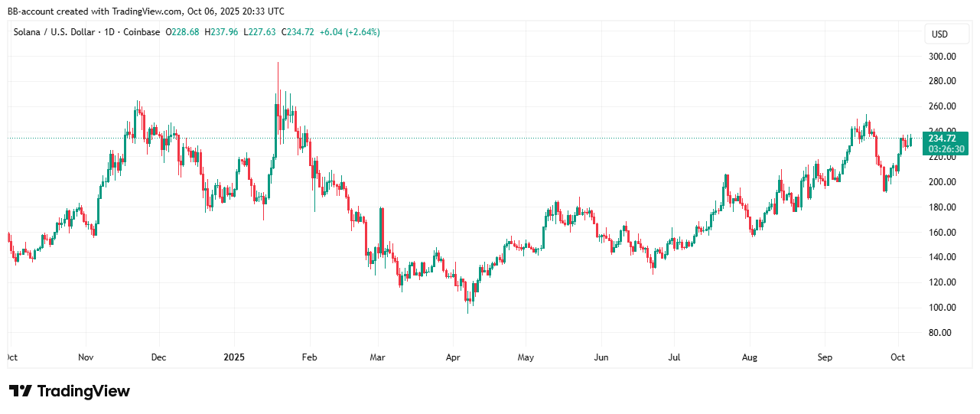Viewport: 980px width, 414px height.
Task: Click the price change +6.04 (+2.64%)
Action: click(350, 32)
